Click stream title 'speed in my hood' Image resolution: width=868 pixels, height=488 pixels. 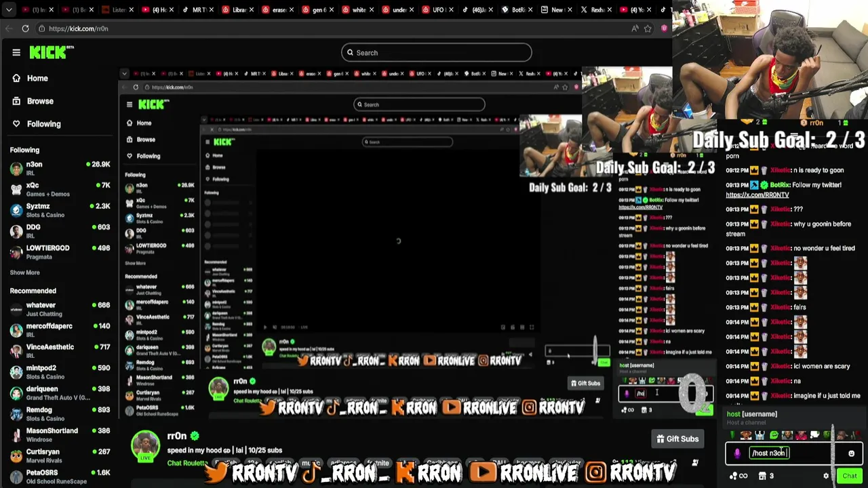(224, 450)
